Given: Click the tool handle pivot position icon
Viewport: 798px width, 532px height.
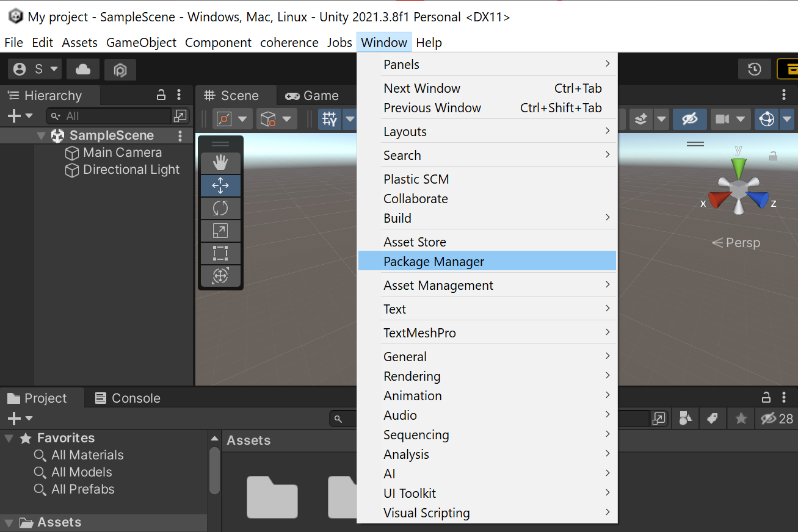Looking at the screenshot, I should pos(225,119).
